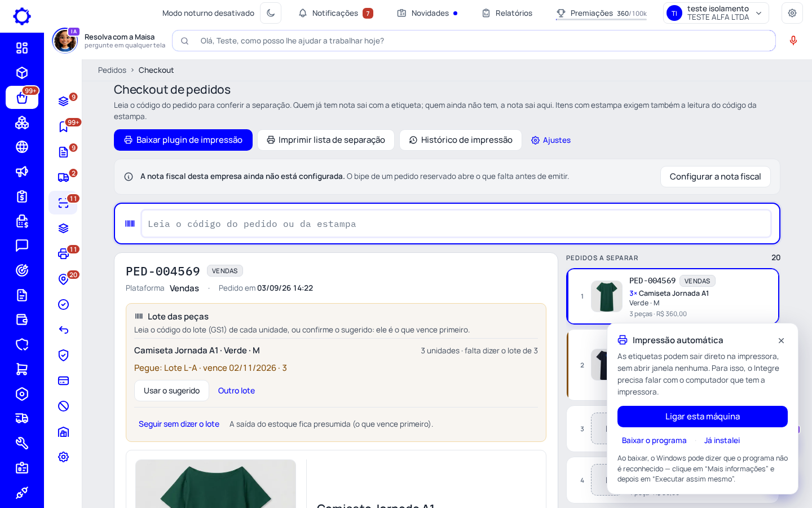The image size is (812, 508).
Task: Open delivery truck icon in blue sidebar
Action: coord(22,418)
